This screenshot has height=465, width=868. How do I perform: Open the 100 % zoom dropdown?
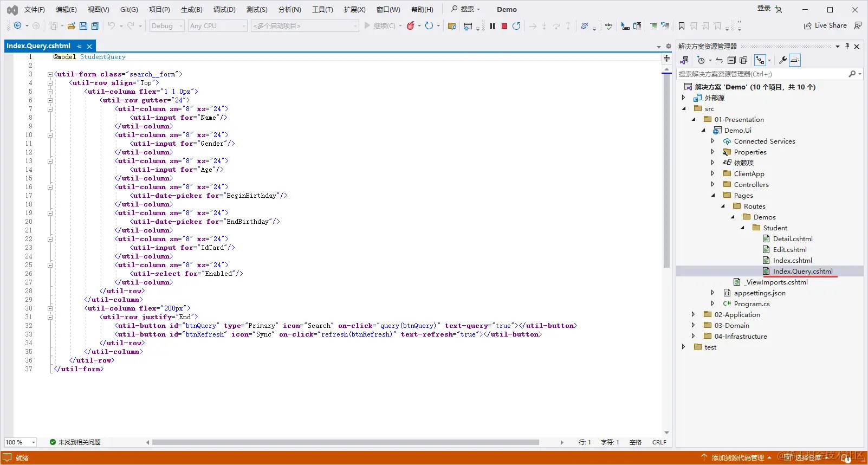[x=21, y=442]
